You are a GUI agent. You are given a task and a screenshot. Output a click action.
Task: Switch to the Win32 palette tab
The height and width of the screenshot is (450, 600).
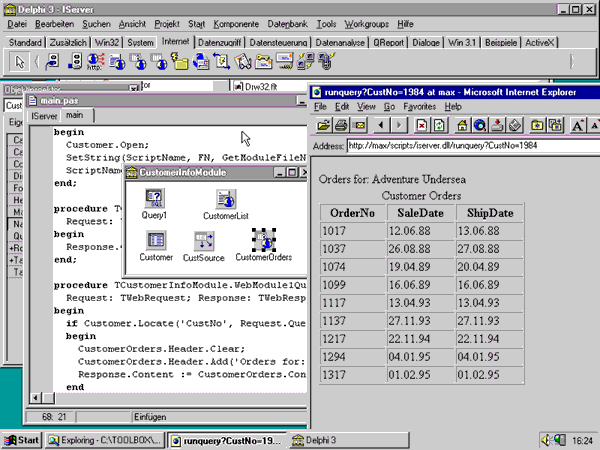click(x=107, y=42)
